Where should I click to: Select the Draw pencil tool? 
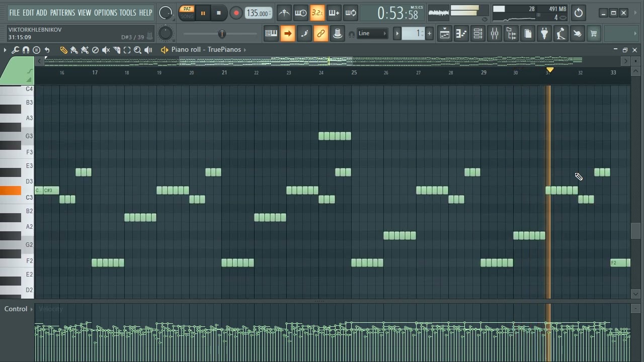point(64,50)
